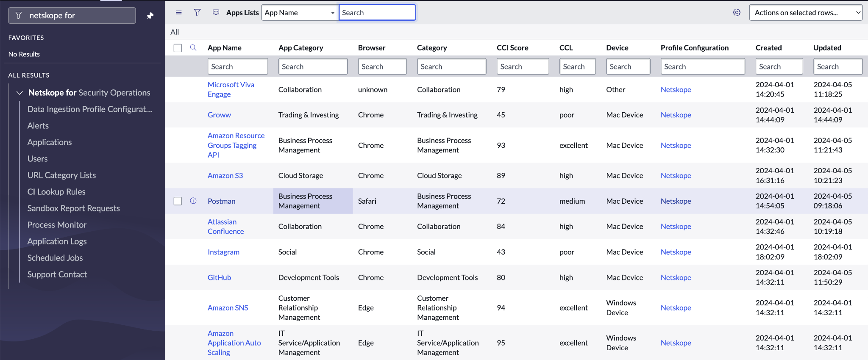The image size is (868, 360).
Task: Open the GitHub app record
Action: point(220,277)
